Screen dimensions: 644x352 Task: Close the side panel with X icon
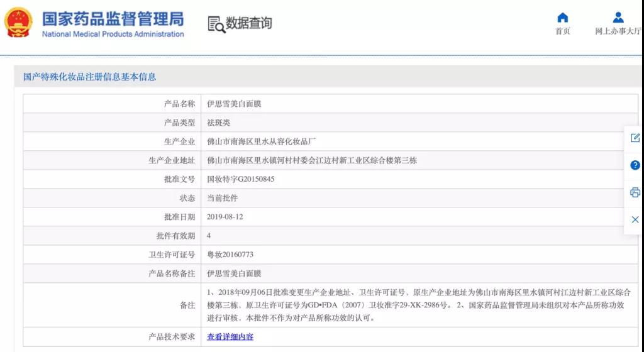click(635, 219)
